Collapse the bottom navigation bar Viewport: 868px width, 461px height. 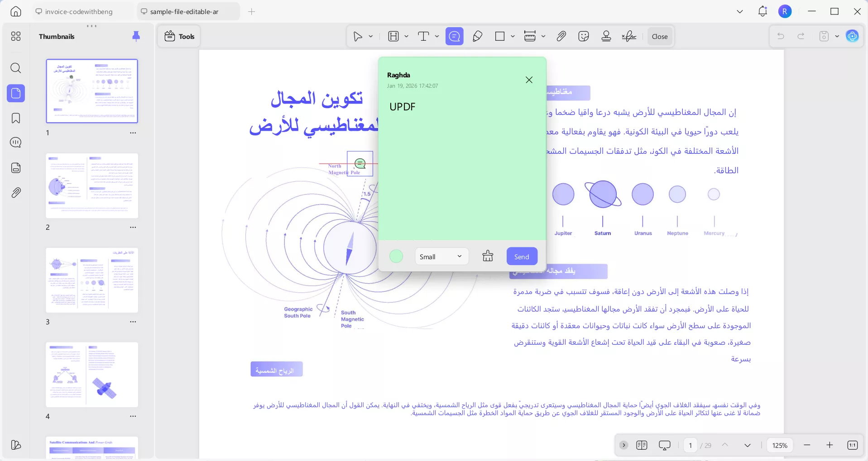tap(623, 445)
